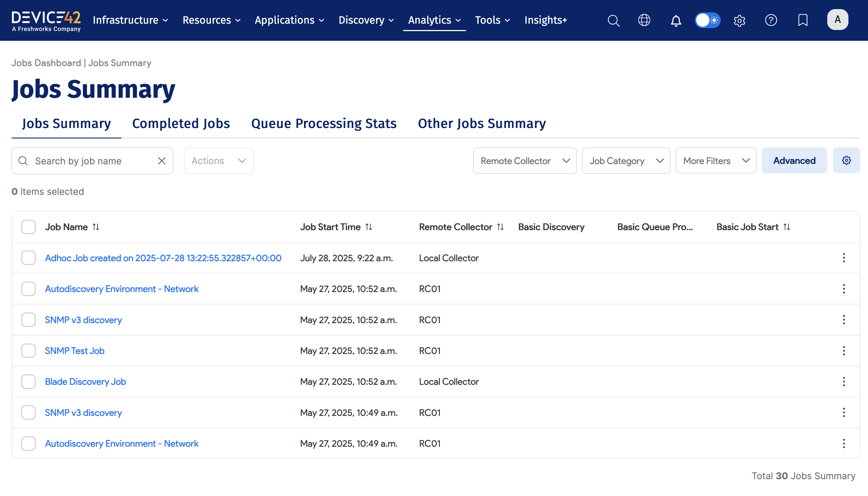868x496 pixels.
Task: Open the user avatar 'A' menu
Action: pyautogui.click(x=838, y=20)
